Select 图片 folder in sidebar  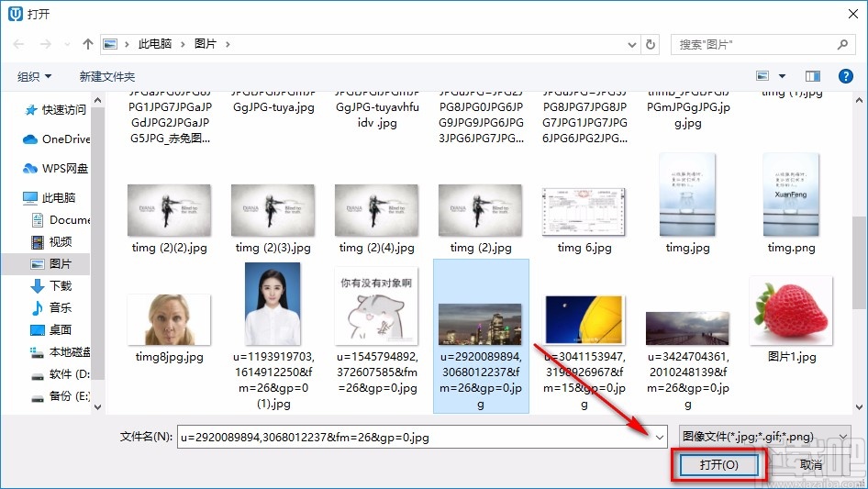(52, 264)
